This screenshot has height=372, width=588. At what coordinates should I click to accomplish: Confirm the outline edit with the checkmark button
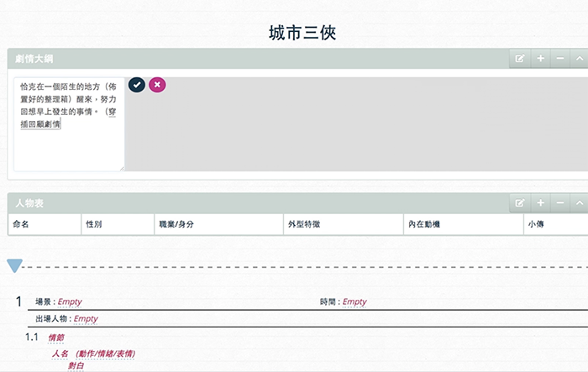[x=137, y=85]
